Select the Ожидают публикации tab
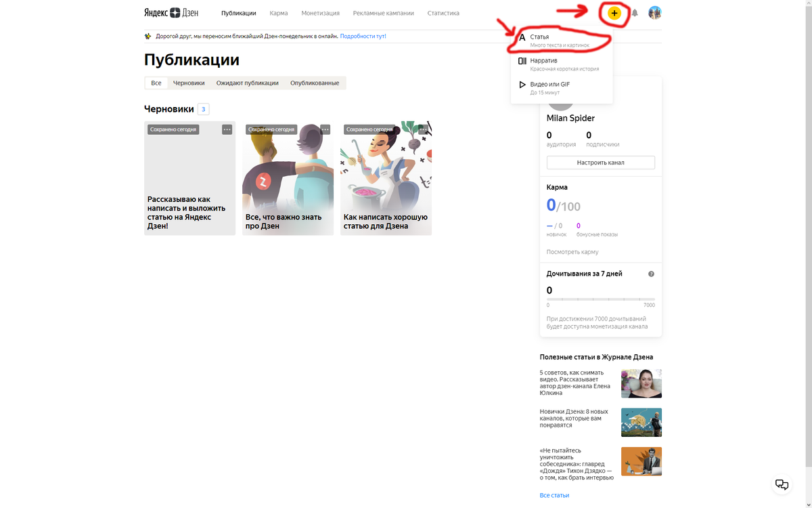Screen dimensions: 812x508 tap(247, 83)
